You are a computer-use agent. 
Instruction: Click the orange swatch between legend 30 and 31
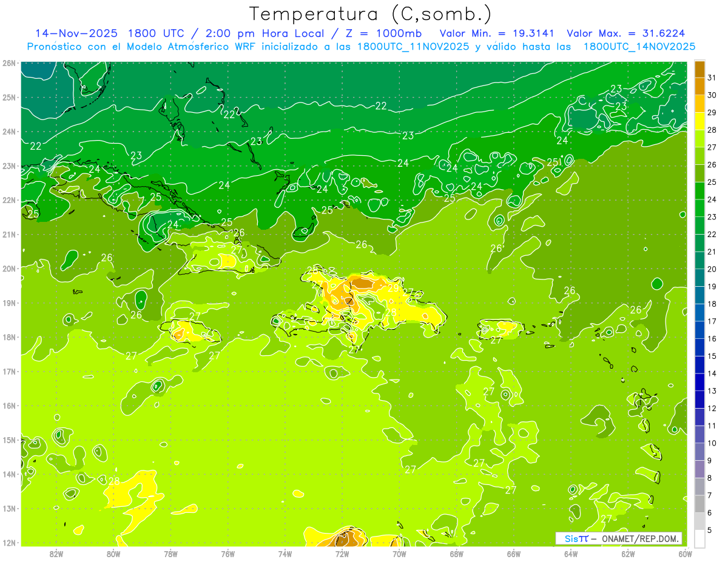699,86
